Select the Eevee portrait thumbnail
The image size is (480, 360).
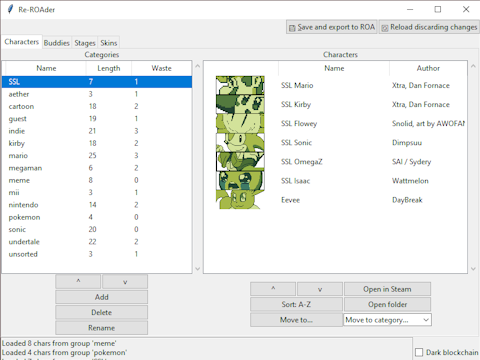[x=240, y=200]
